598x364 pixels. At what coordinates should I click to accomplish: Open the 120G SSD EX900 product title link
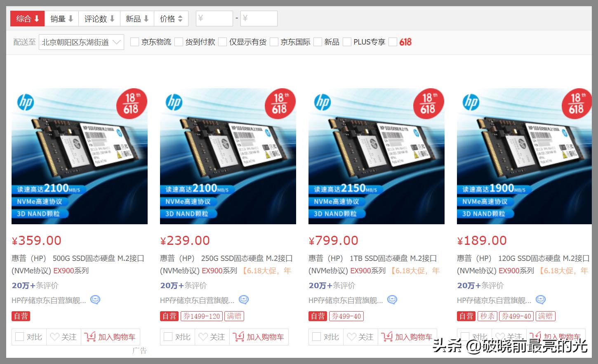coord(523,265)
